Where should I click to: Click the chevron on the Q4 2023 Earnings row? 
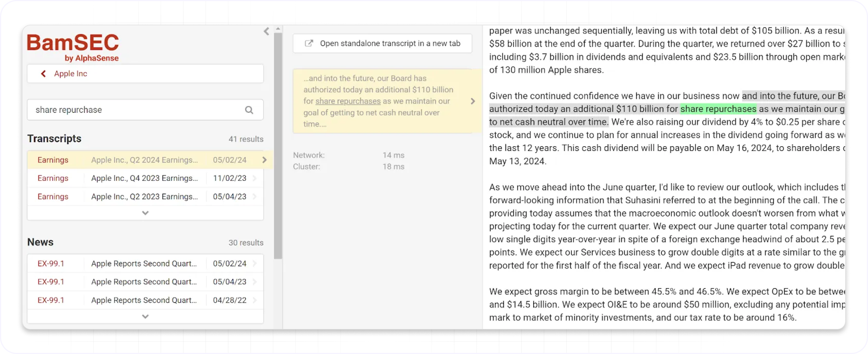pyautogui.click(x=255, y=178)
